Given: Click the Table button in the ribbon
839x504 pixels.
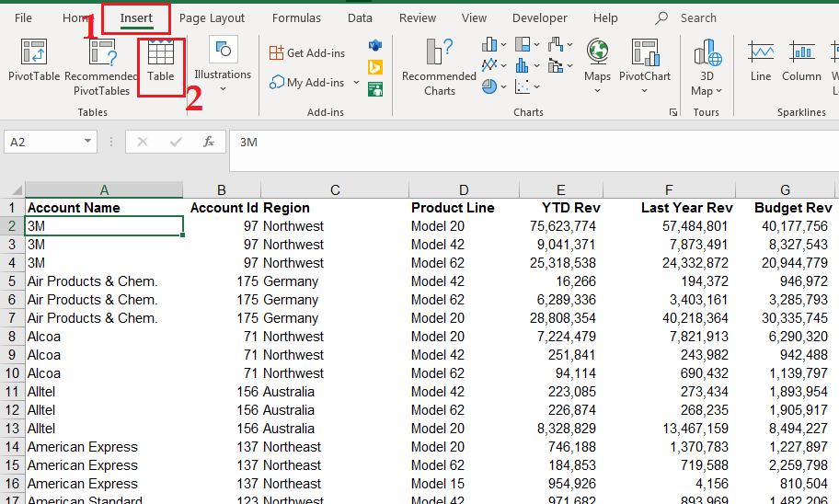Looking at the screenshot, I should [161, 60].
